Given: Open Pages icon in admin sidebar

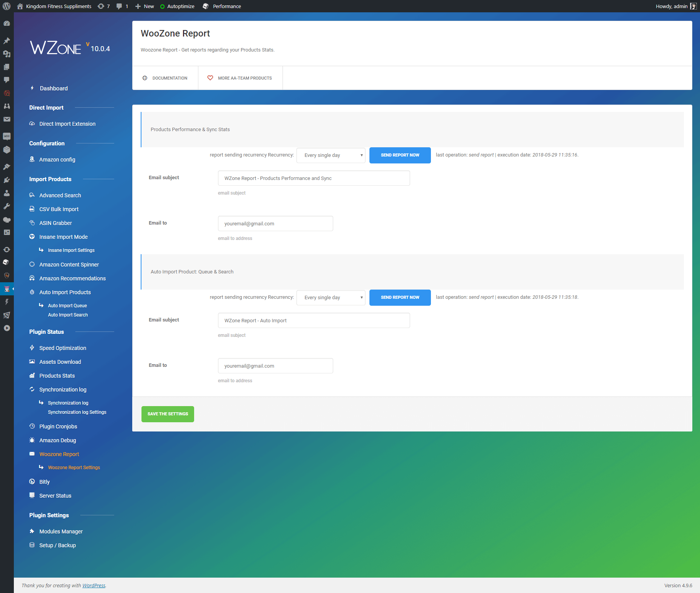Looking at the screenshot, I should [x=7, y=67].
